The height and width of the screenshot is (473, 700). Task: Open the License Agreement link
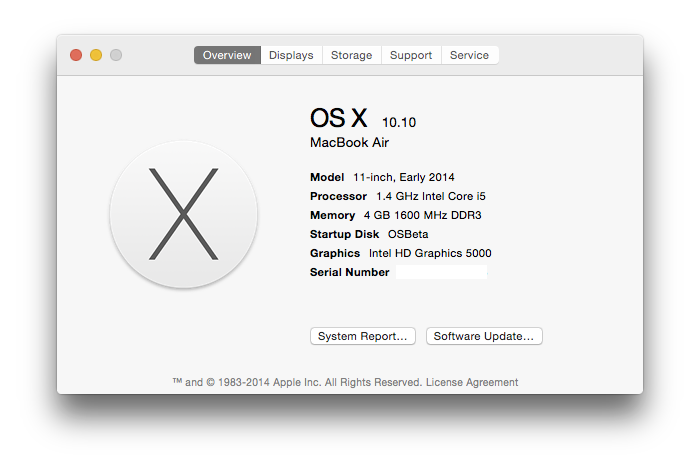pyautogui.click(x=472, y=382)
